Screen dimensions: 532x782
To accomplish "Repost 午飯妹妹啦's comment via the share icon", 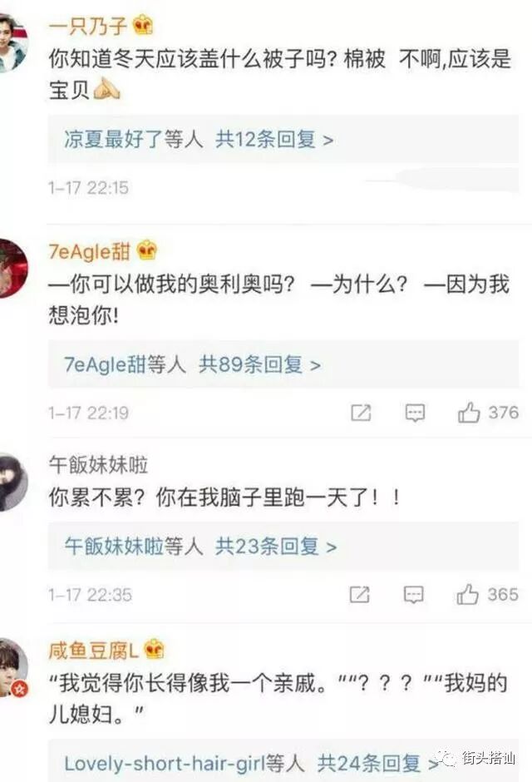I will tap(359, 595).
